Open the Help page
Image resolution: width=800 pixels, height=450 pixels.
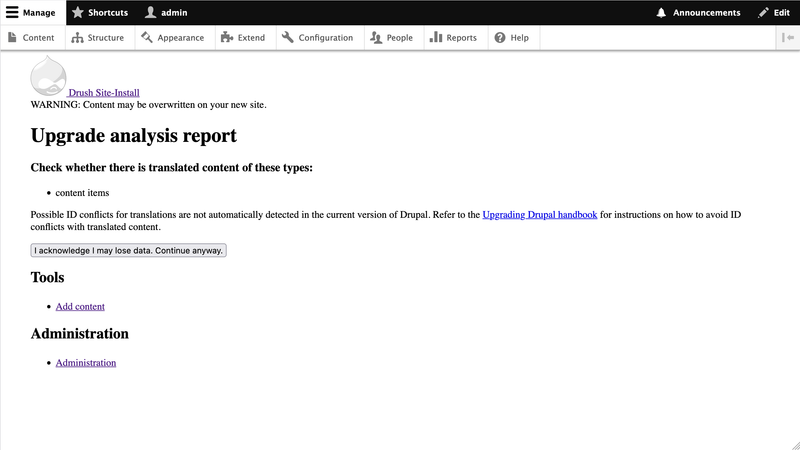point(511,38)
